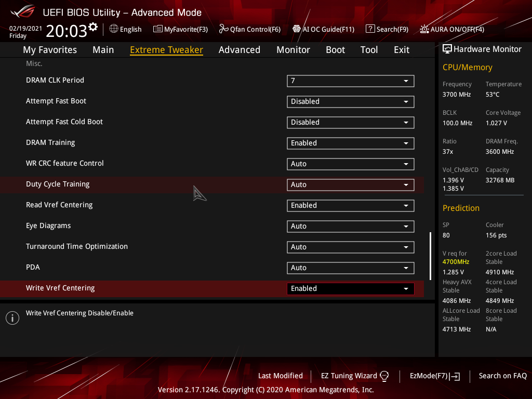Open Read Vref Centering dropdown
This screenshot has height=399, width=532.
click(351, 206)
